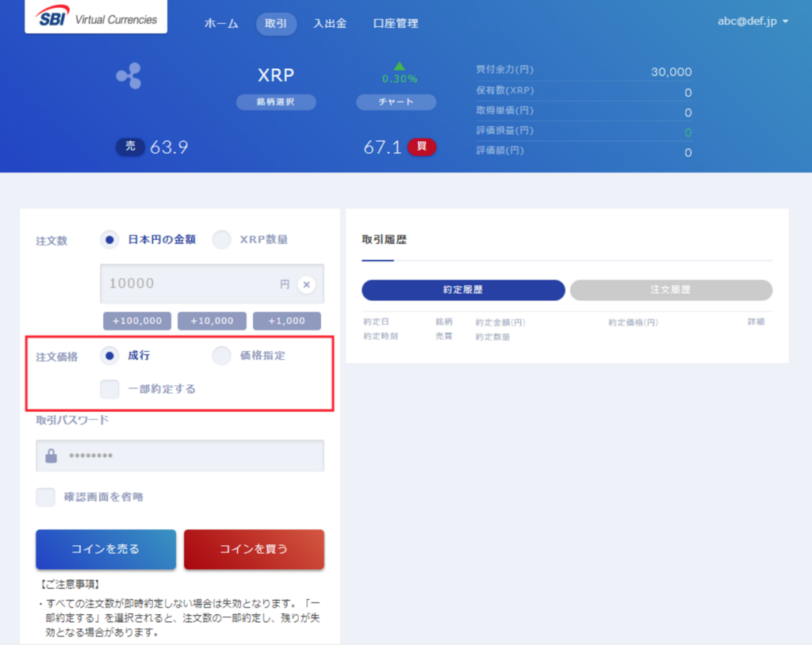This screenshot has width=812, height=645.
Task: Switch to the 注文履歴 tab
Action: click(x=670, y=290)
